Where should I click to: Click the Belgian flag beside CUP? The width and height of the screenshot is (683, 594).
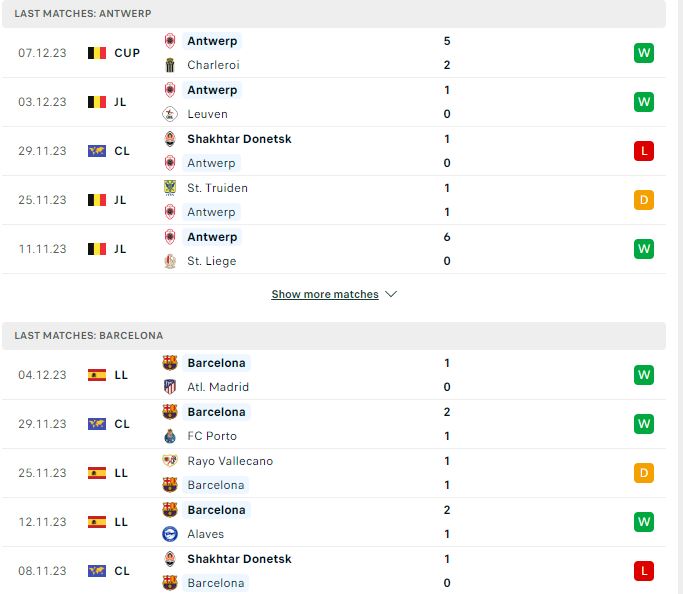point(97,53)
